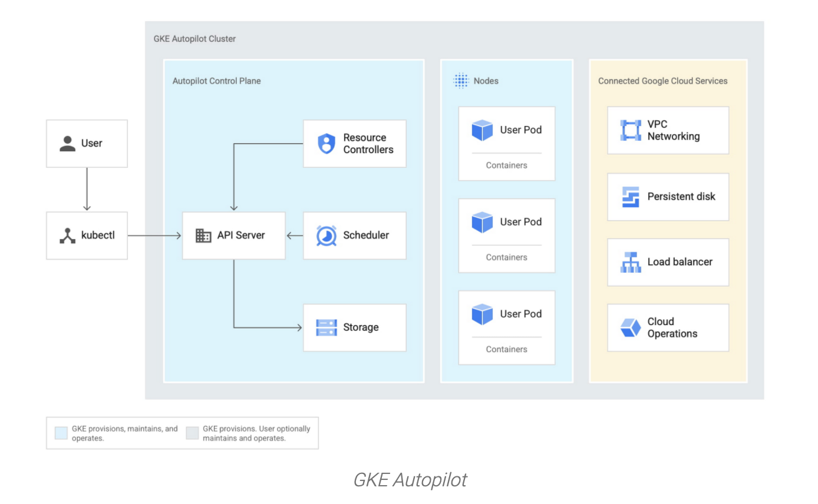Image resolution: width=818 pixels, height=504 pixels.
Task: Click the Scheduler alarm clock icon
Action: 326,236
